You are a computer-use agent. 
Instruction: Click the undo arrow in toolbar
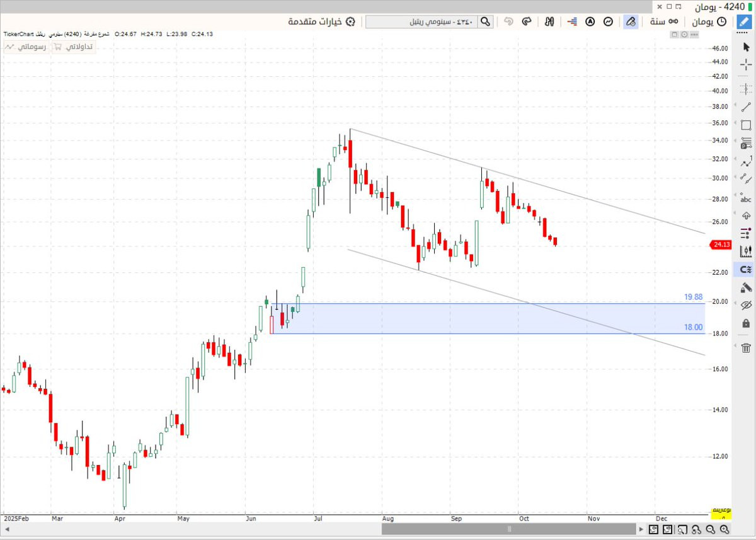pos(509,21)
